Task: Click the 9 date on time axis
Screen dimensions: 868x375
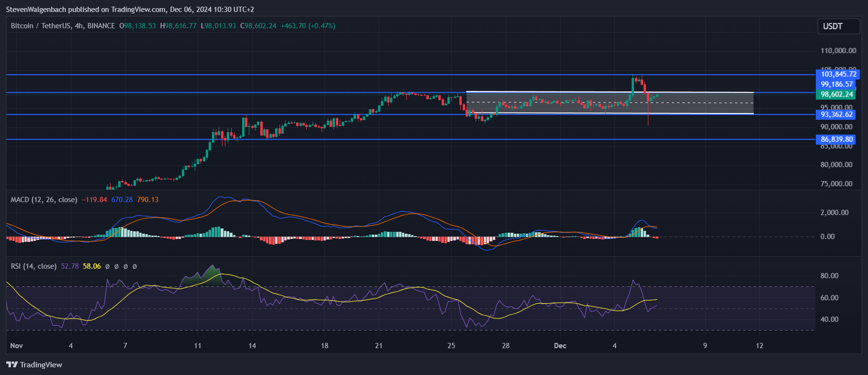Action: tap(705, 346)
